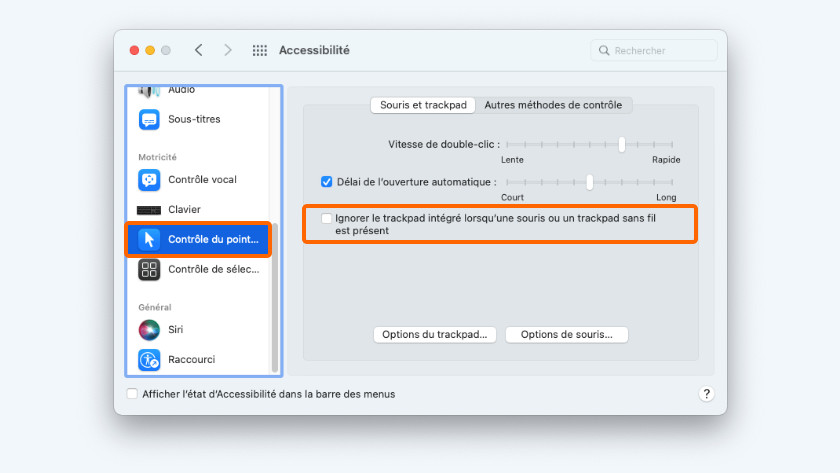Image resolution: width=840 pixels, height=473 pixels.
Task: Switch to Souris et trackpad tab
Action: (423, 105)
